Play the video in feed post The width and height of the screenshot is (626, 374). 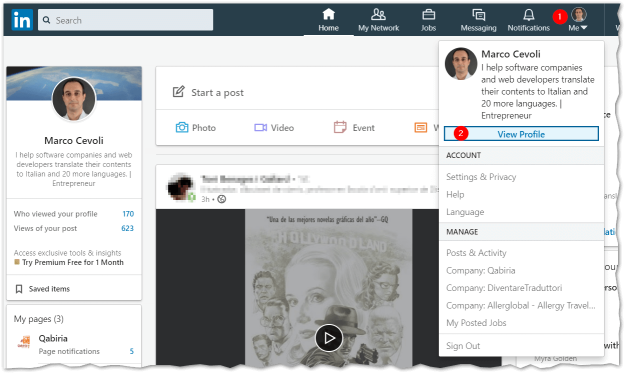tap(329, 338)
